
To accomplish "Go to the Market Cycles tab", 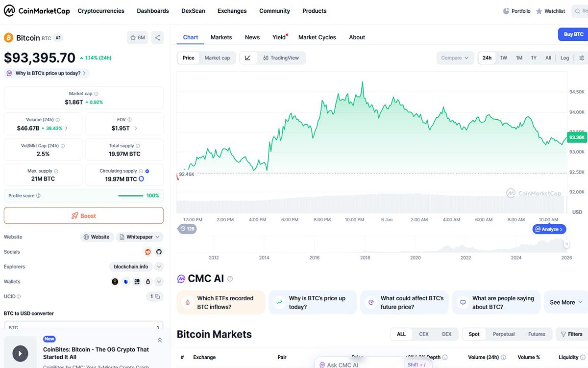I will coord(317,37).
